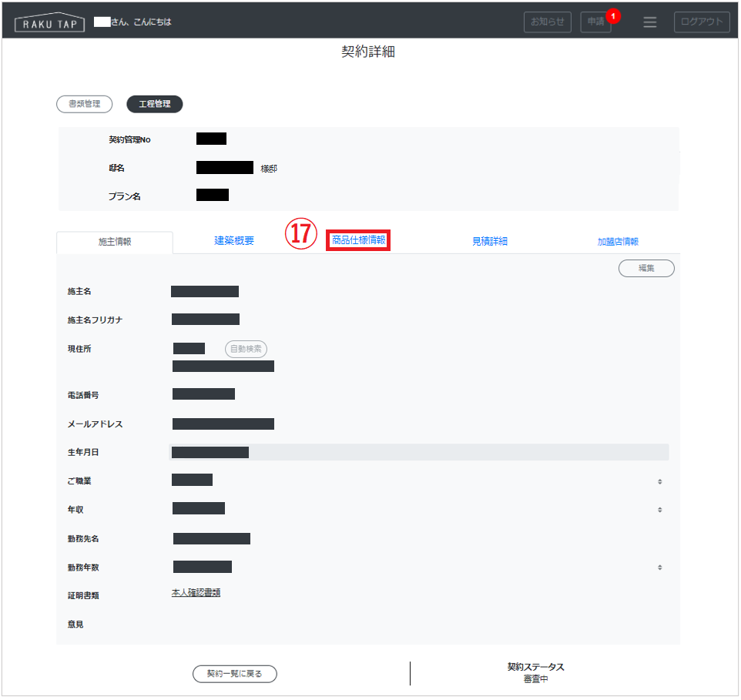This screenshot has height=700, width=741.
Task: Expand the ご職業 dropdown
Action: [x=659, y=481]
